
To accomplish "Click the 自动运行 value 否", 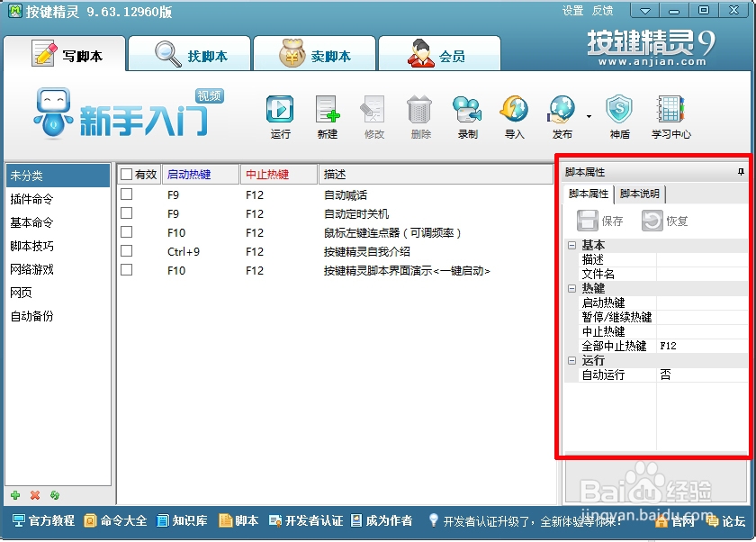I will (x=702, y=375).
